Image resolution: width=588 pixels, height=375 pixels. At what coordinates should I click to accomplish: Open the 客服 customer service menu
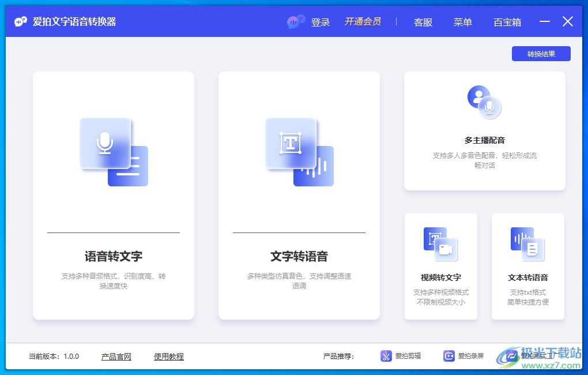tap(423, 22)
